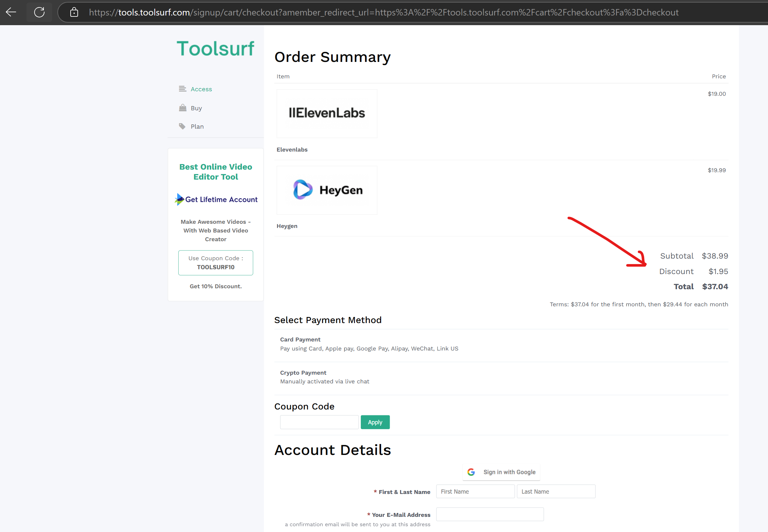Go back using the browser back arrow

(11, 12)
